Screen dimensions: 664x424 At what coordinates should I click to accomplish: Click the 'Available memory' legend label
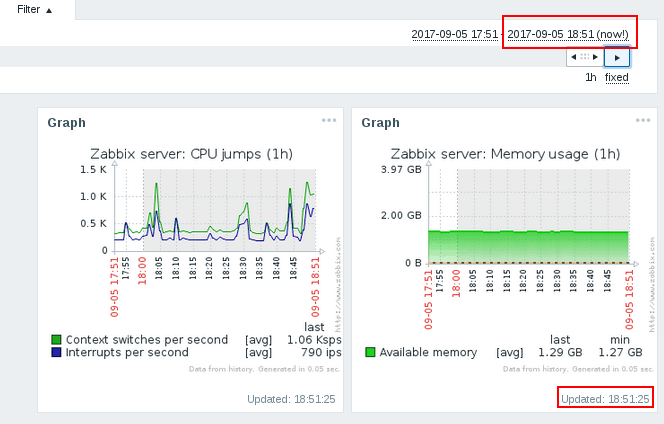tap(428, 352)
